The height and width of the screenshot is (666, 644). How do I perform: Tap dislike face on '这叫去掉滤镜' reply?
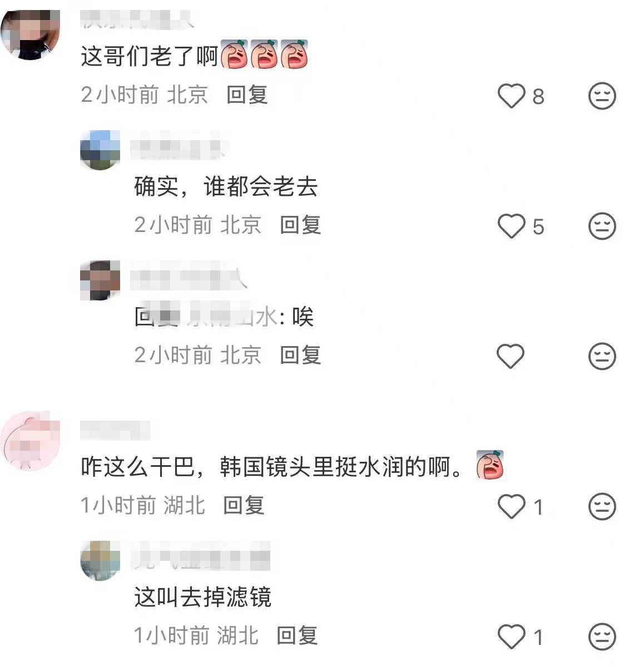pyautogui.click(x=602, y=637)
